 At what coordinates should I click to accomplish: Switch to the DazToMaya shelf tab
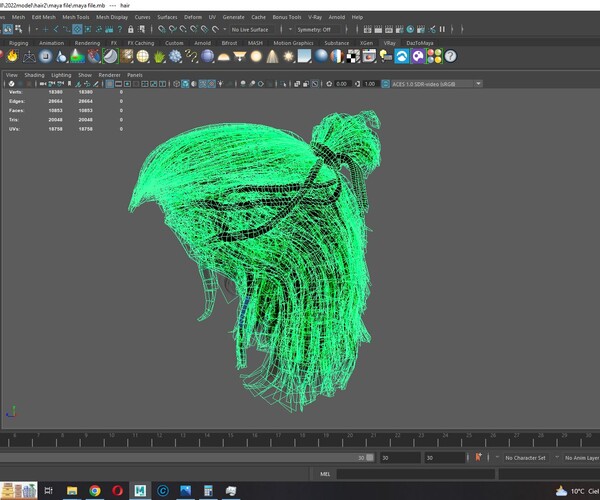tap(420, 43)
